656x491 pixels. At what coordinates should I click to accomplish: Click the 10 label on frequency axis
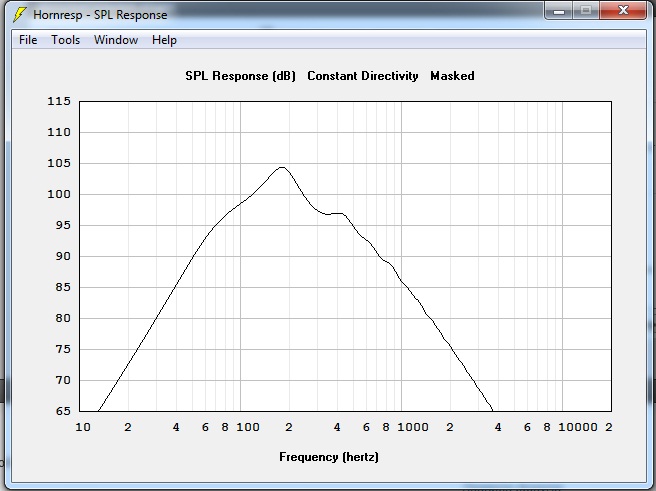tap(83, 427)
